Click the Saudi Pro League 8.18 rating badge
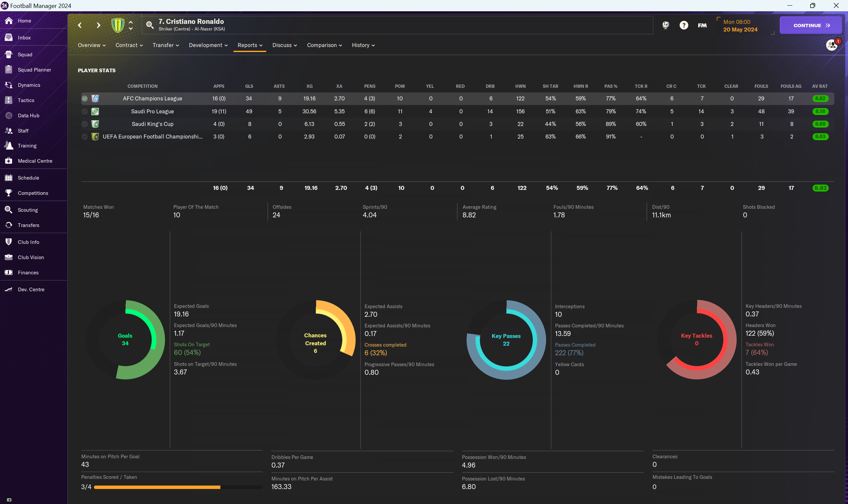The width and height of the screenshot is (848, 504). pyautogui.click(x=820, y=111)
